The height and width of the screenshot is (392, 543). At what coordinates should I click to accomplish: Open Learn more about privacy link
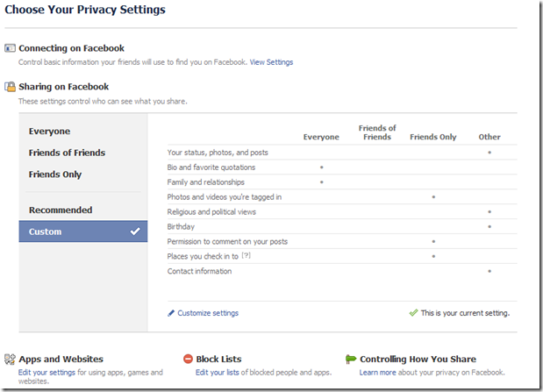click(377, 373)
